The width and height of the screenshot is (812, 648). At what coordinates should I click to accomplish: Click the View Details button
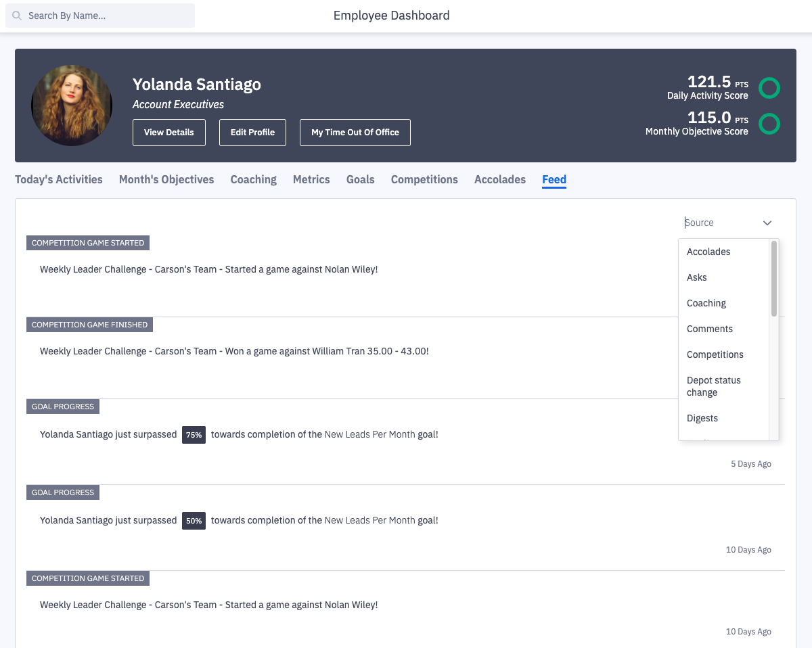click(x=168, y=133)
